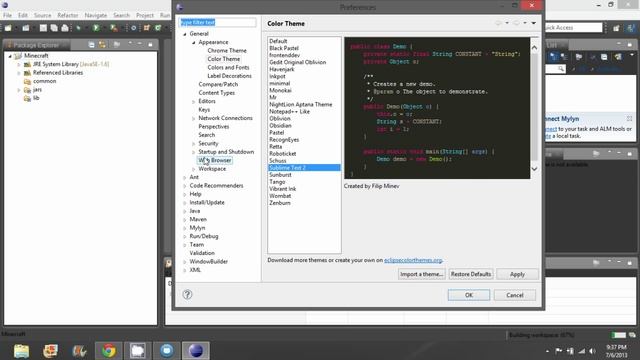Screen dimensions: 640x360
Task: Click the Run External Tools toolbar icon
Action: click(114, 28)
